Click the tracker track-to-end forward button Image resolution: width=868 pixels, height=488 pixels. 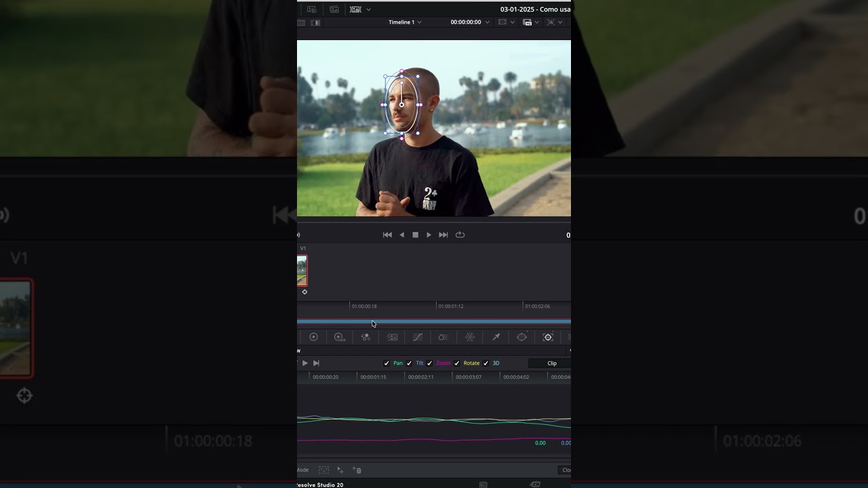[316, 363]
